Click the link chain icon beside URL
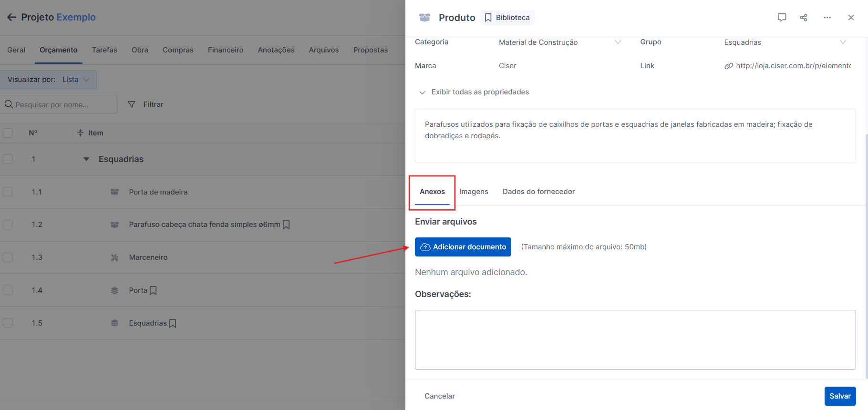Screen dimensions: 868x410 pyautogui.click(x=729, y=66)
